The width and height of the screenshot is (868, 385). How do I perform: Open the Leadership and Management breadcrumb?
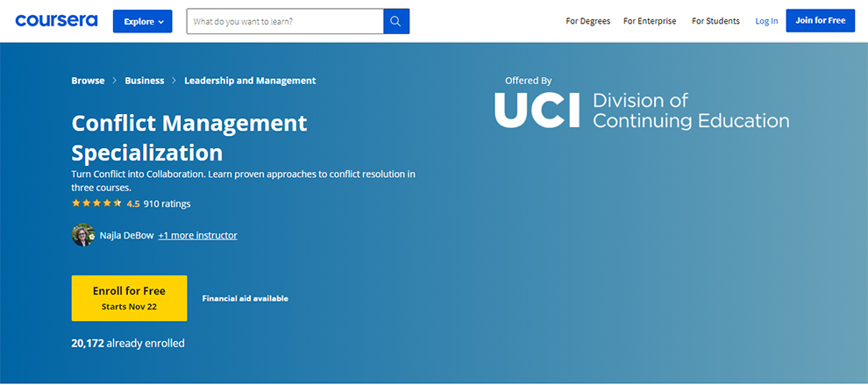250,81
